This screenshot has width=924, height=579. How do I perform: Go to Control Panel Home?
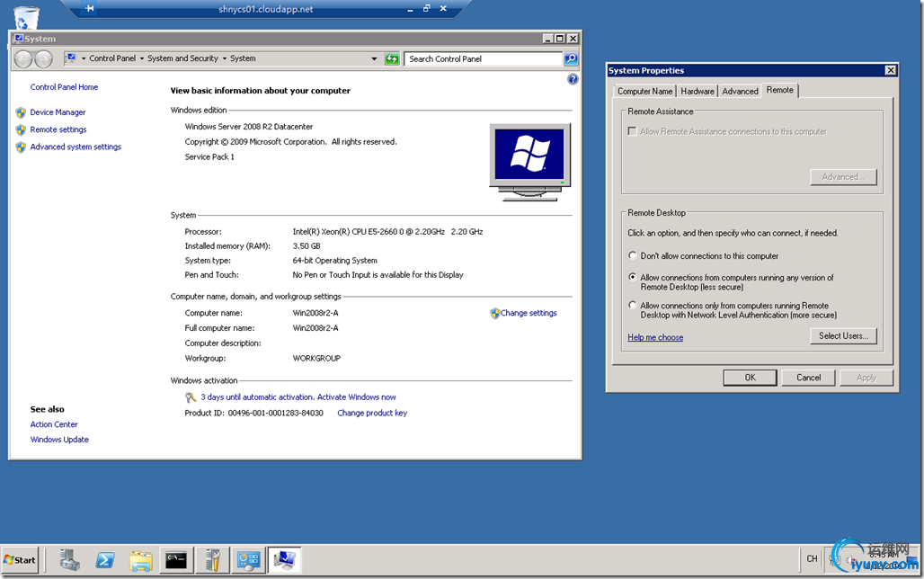point(64,87)
